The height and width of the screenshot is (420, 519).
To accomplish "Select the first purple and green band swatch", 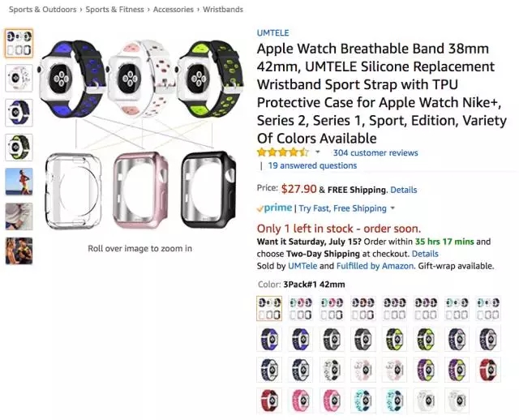I will [x=425, y=370].
